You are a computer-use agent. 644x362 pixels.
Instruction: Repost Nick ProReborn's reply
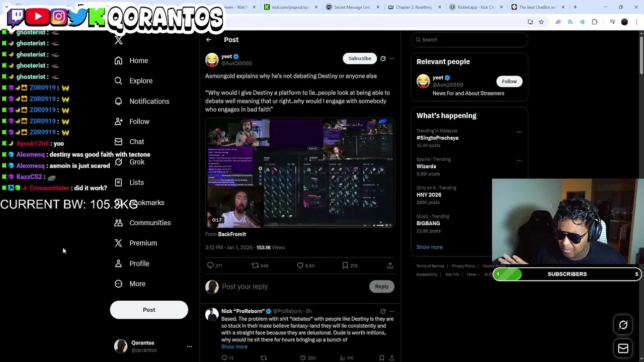coord(264,358)
